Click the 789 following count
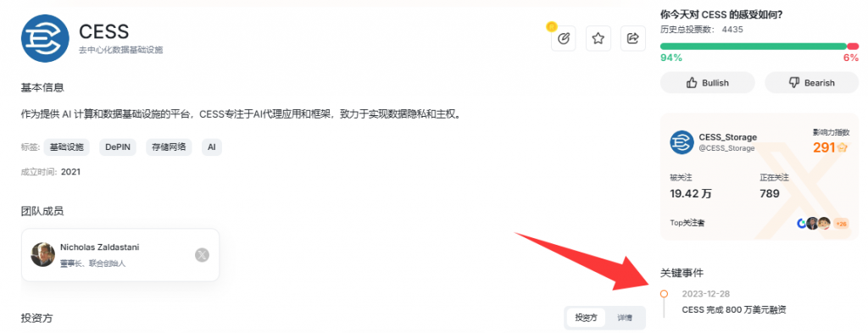Viewport: 868px width, 333px height. tap(770, 193)
